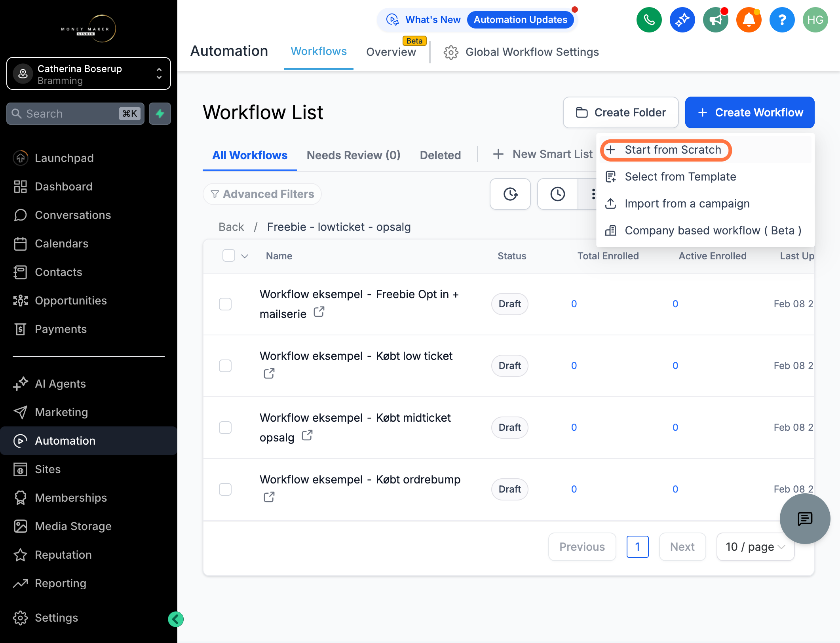Switch to the Overview tab
Viewport: 840px width, 643px height.
(391, 52)
